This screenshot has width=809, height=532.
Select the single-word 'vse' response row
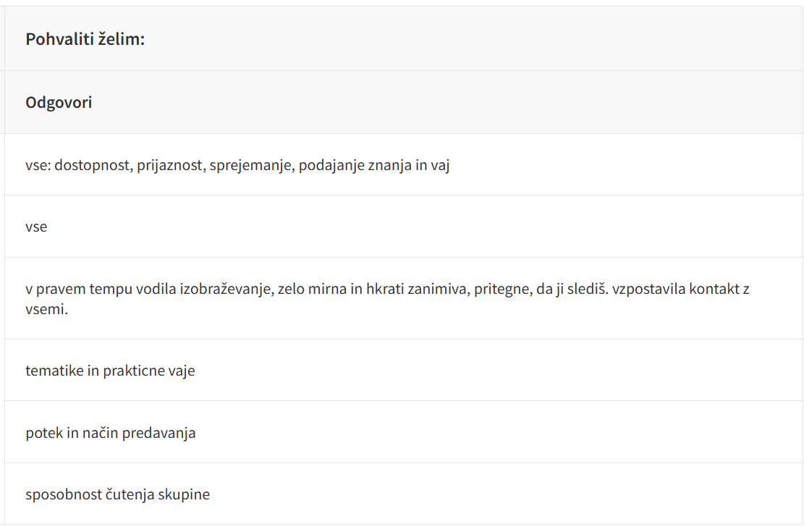click(36, 227)
